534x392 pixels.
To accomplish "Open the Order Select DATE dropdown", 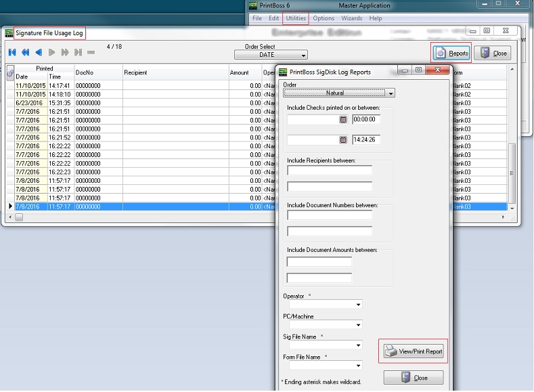I will click(271, 55).
